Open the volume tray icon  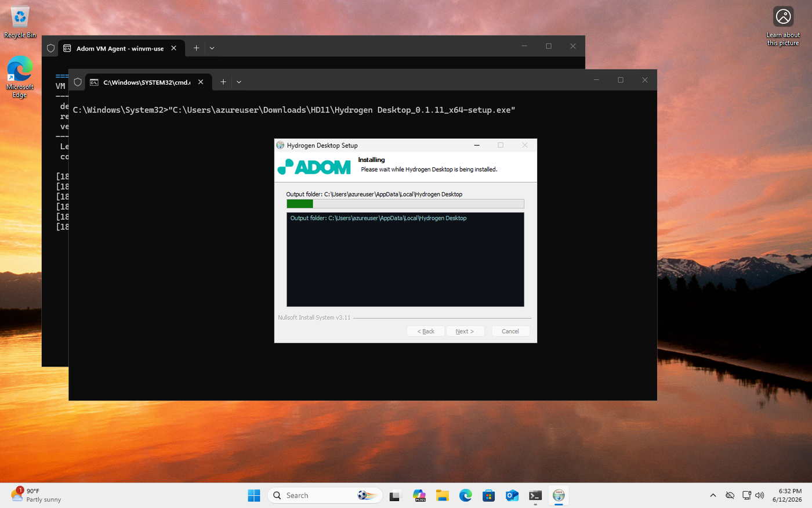click(760, 495)
